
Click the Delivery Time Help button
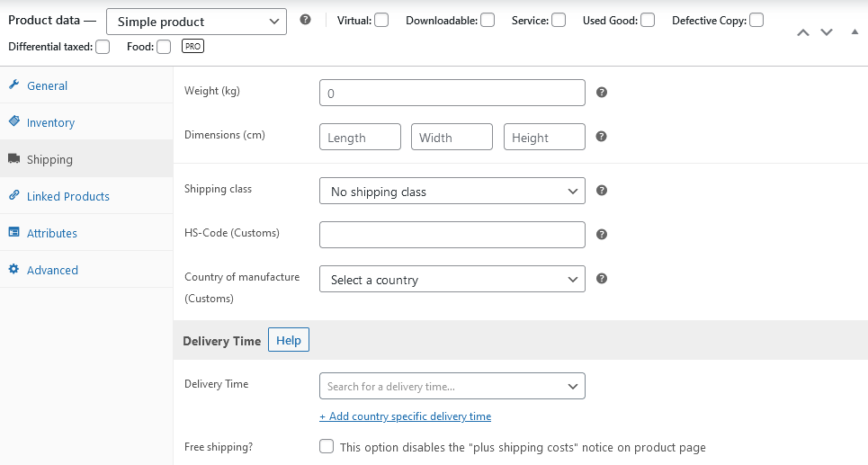point(289,340)
